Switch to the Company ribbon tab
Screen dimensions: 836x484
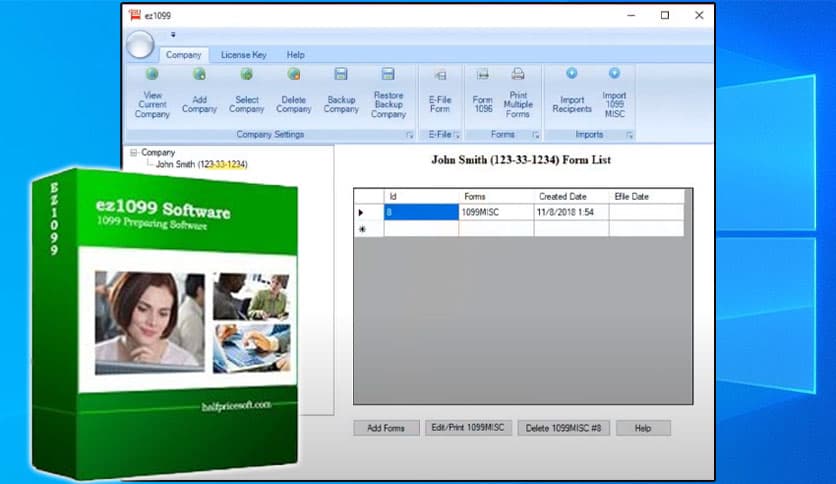[183, 55]
